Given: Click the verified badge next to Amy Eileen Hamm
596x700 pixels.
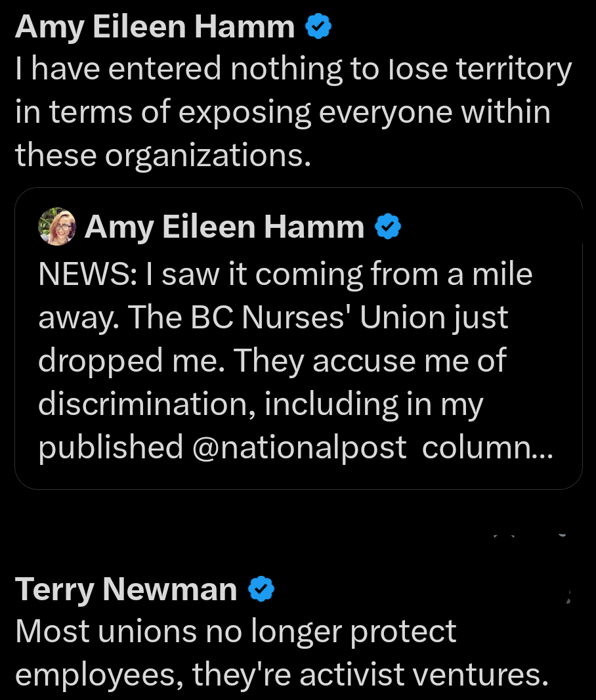Looking at the screenshot, I should click(x=318, y=26).
